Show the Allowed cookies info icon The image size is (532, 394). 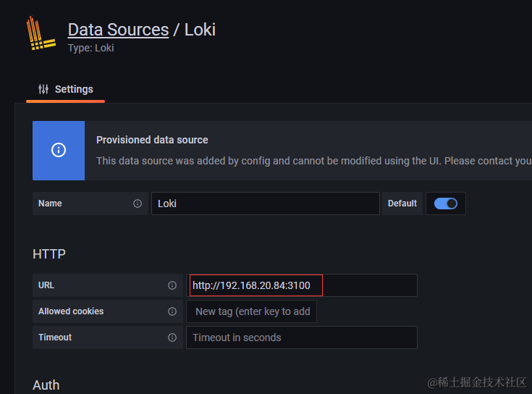[172, 311]
